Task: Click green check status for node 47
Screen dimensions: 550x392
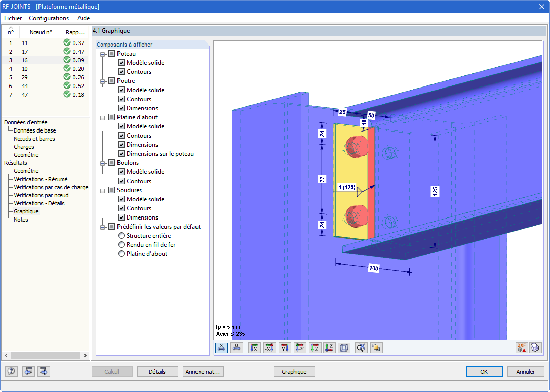Action: 67,94
